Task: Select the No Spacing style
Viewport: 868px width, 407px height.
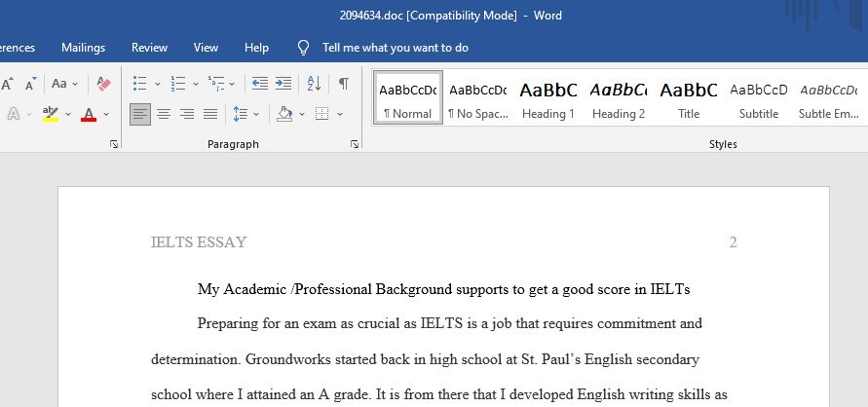Action: point(478,97)
